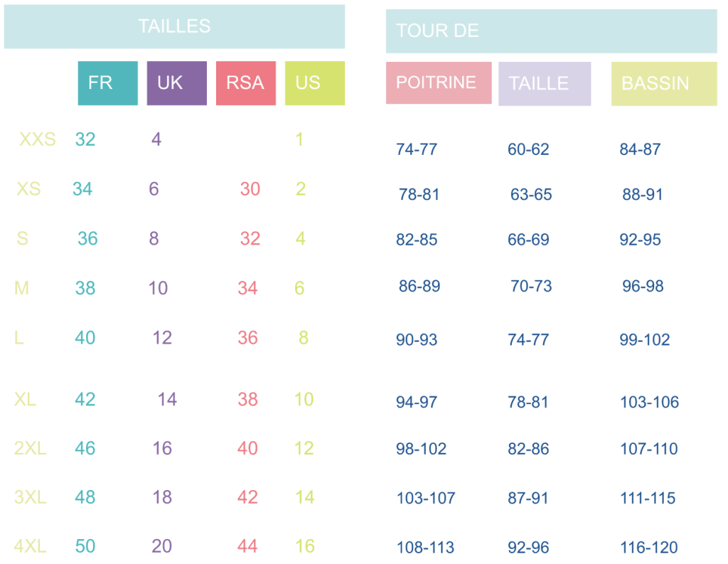
Task: Select FR size 50 value
Action: click(85, 546)
